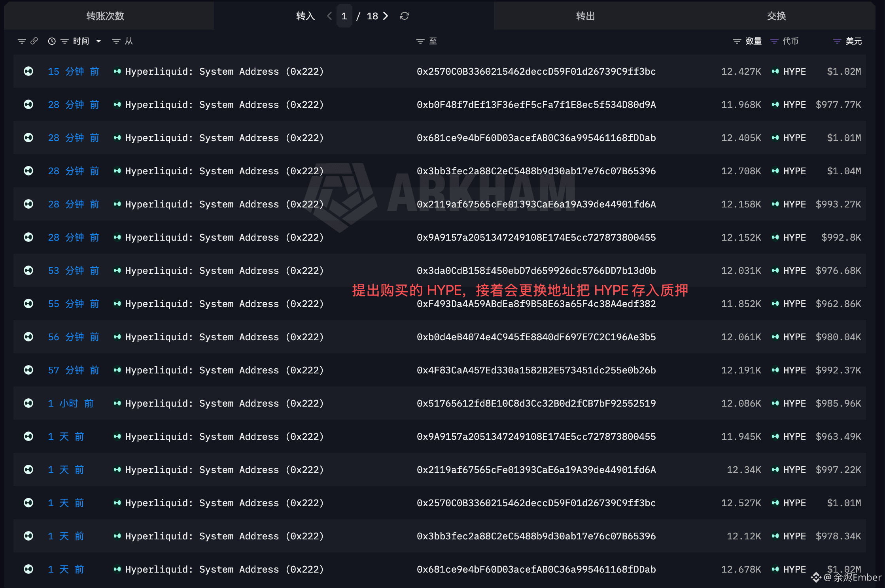Filter by 数量 amount column
This screenshot has height=588, width=885.
pyautogui.click(x=737, y=41)
